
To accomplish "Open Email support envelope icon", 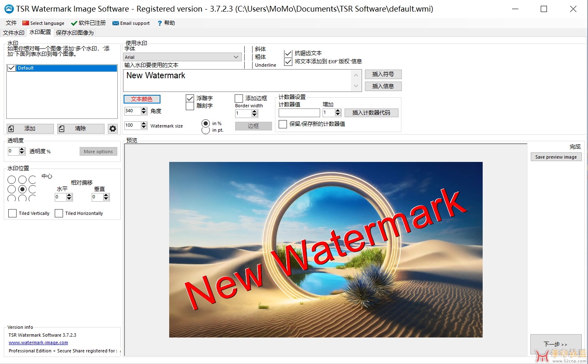I will (x=116, y=23).
